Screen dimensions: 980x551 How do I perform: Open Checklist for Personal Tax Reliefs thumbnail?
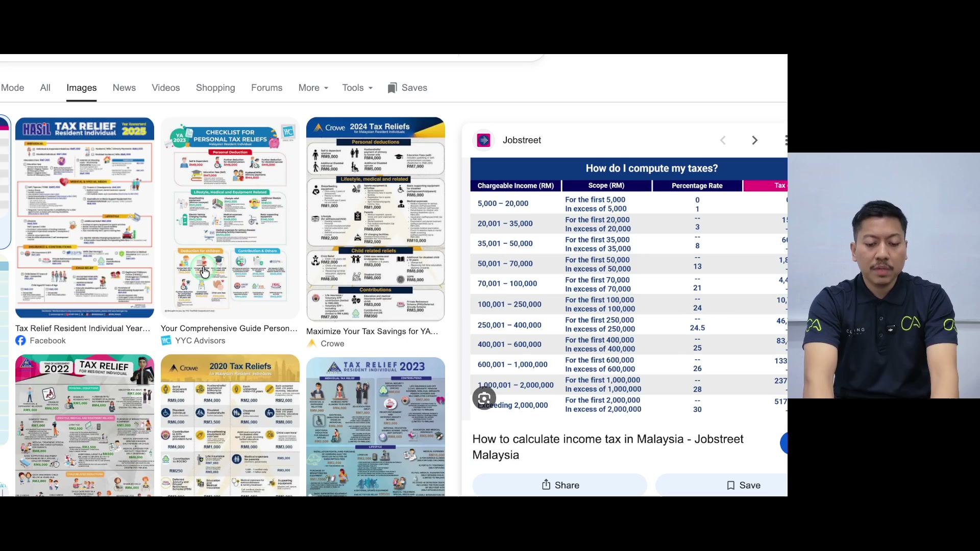pyautogui.click(x=230, y=218)
